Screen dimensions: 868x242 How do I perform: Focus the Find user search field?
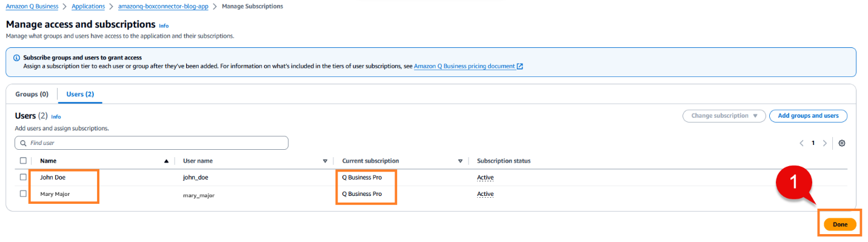pos(152,143)
